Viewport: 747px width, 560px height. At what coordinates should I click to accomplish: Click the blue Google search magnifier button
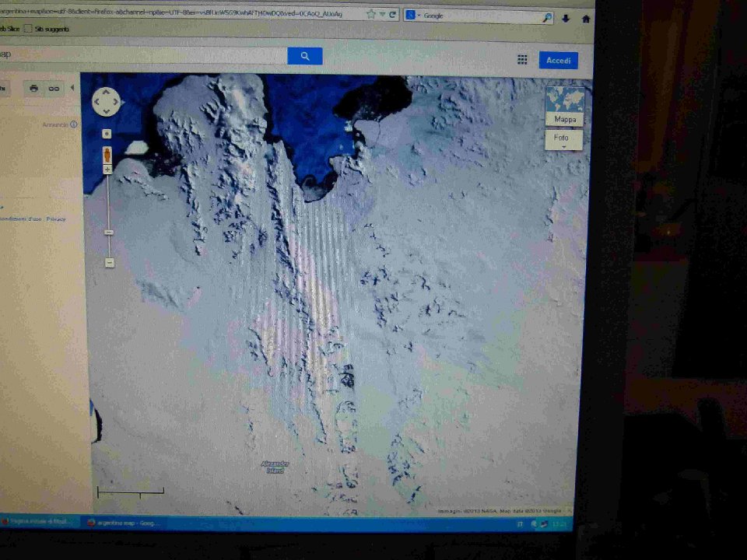pyautogui.click(x=305, y=56)
